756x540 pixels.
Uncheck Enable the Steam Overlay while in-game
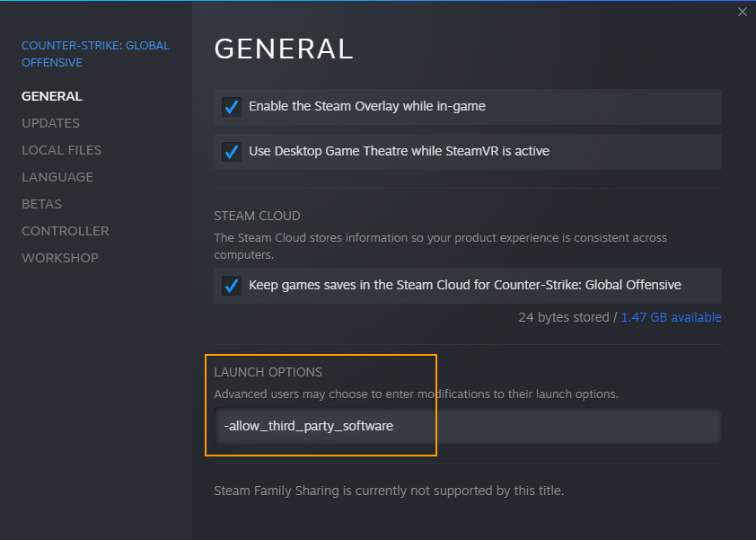coord(232,107)
